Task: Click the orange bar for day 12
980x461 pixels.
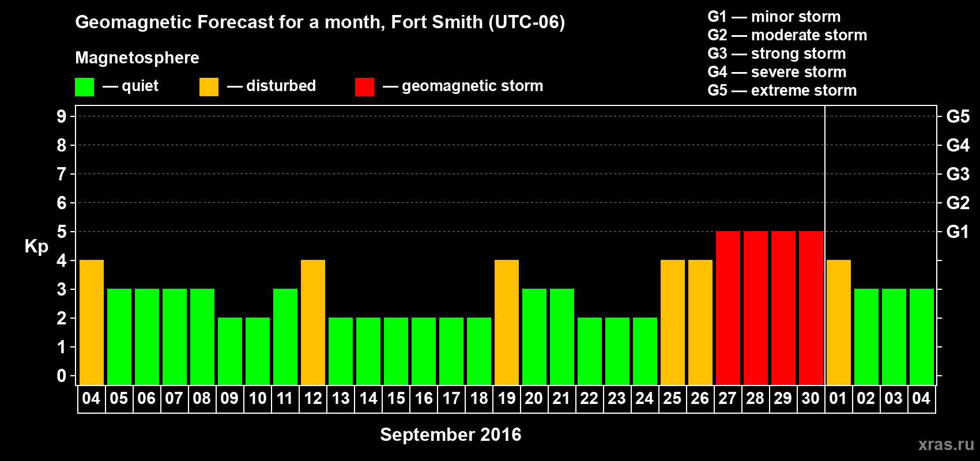Action: [x=313, y=323]
